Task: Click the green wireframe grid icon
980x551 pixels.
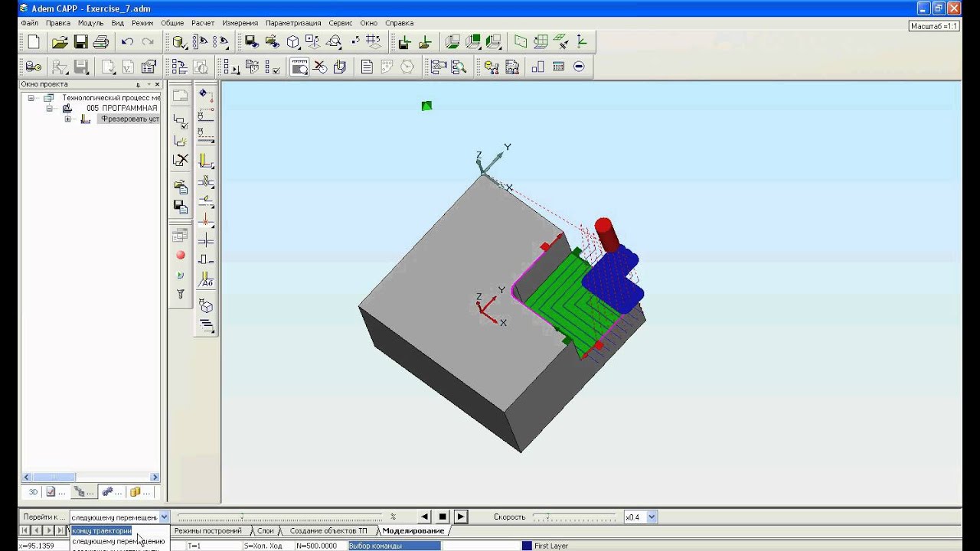Action: [541, 42]
